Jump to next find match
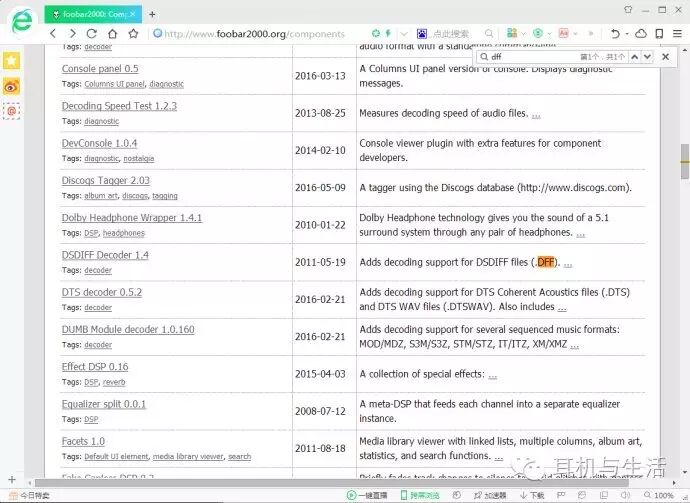 (647, 57)
